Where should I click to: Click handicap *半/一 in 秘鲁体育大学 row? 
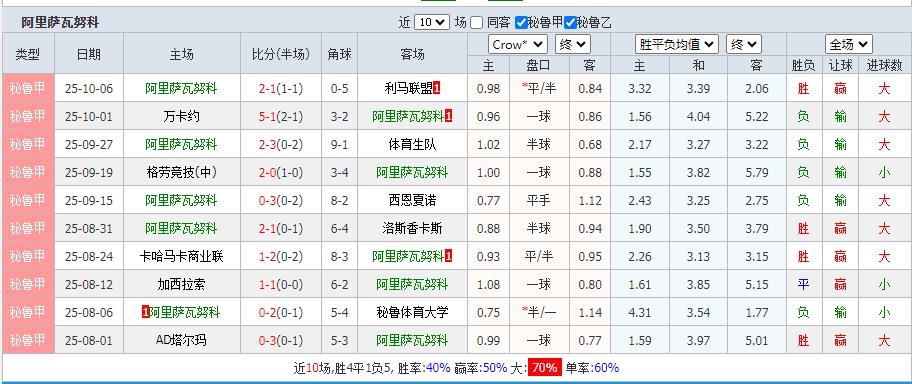[x=539, y=312]
